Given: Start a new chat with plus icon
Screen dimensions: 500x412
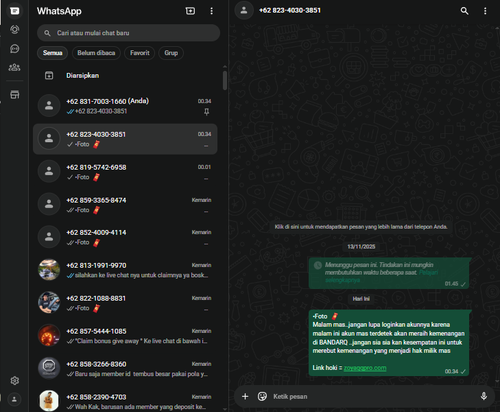Looking at the screenshot, I should click(x=190, y=11).
